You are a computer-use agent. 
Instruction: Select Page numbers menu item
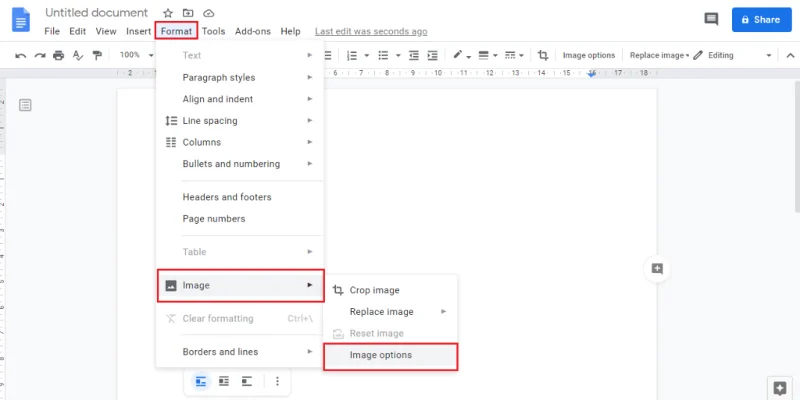240,219
